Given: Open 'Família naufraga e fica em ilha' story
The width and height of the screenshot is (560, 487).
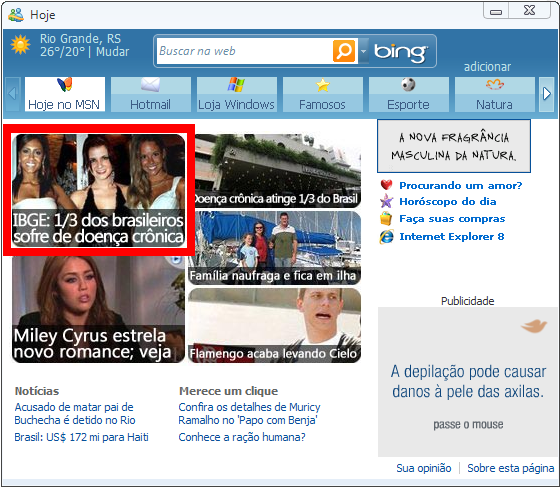Looking at the screenshot, I should (275, 248).
